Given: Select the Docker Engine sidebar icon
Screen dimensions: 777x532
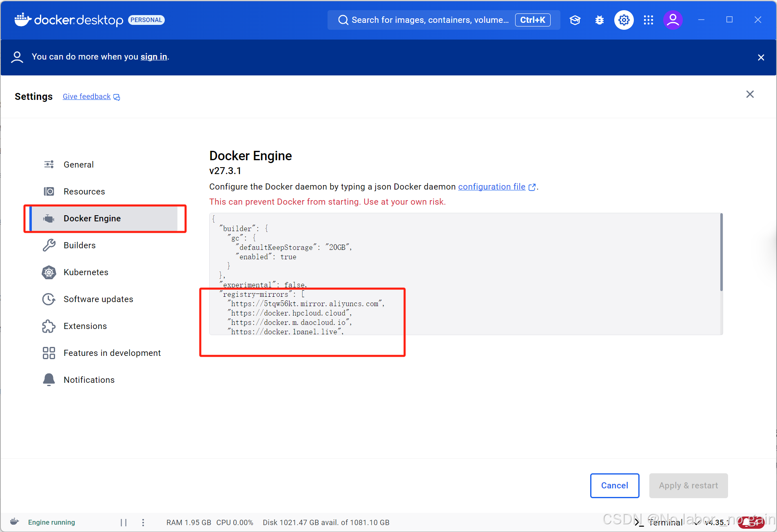Looking at the screenshot, I should [x=49, y=219].
